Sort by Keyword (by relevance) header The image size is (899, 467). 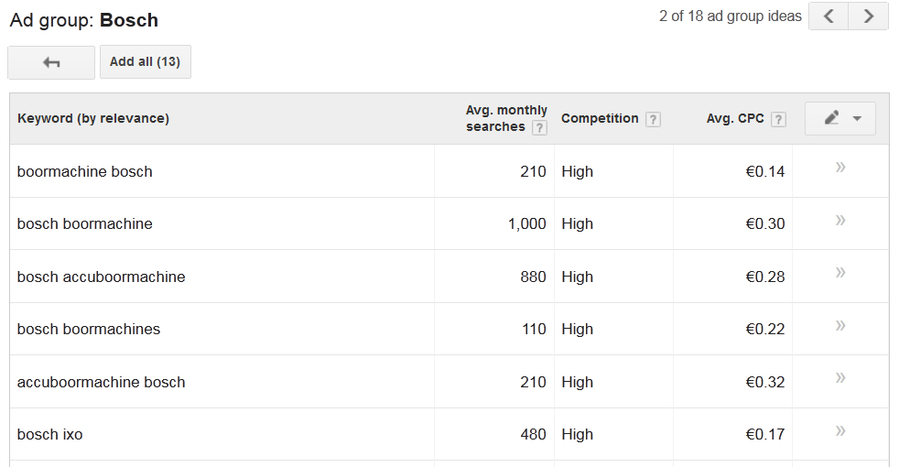tap(93, 118)
